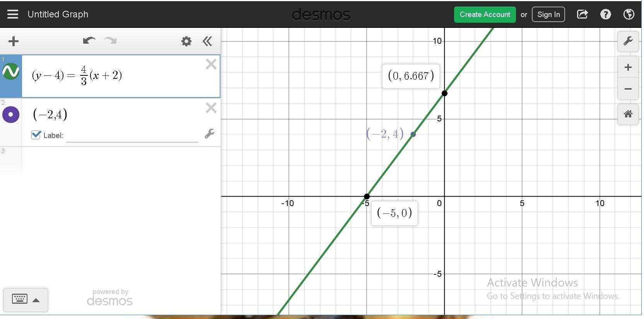The image size is (644, 319).
Task: Click the plotted point (-2, 4) on graph
Action: click(x=413, y=134)
